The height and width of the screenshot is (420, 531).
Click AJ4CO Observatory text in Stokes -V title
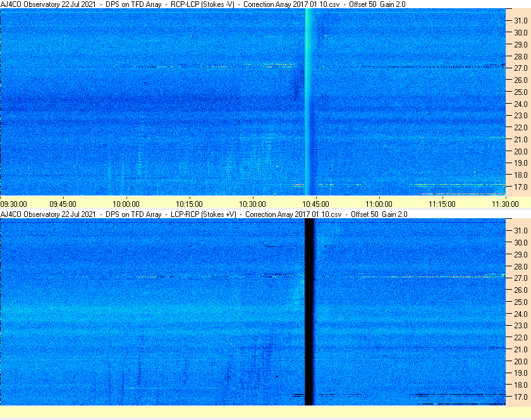pyautogui.click(x=48, y=4)
